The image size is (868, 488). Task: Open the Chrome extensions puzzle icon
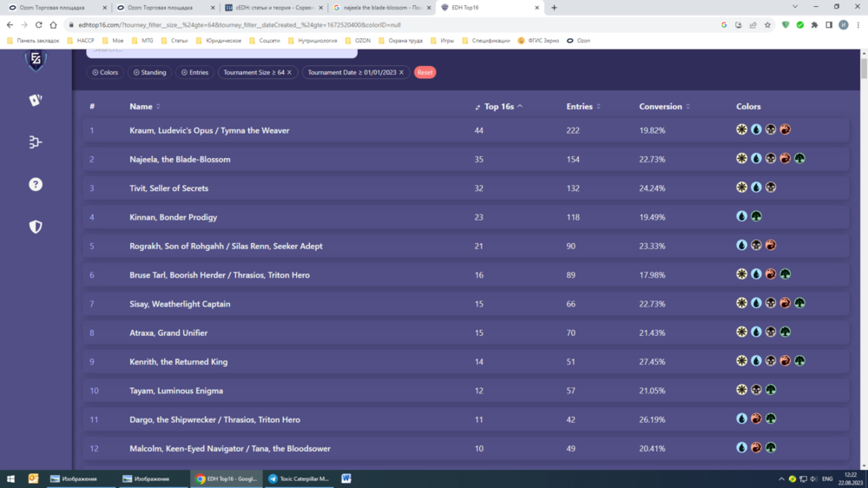(x=814, y=25)
